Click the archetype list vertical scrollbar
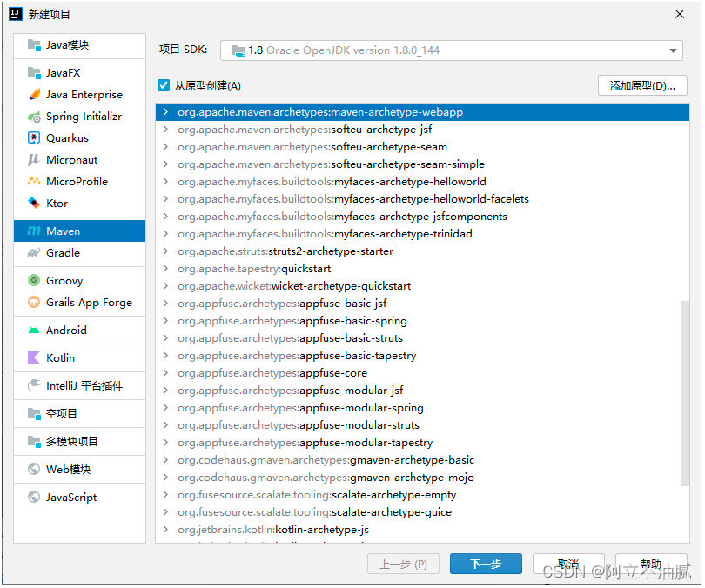The width and height of the screenshot is (705, 588). [x=685, y=393]
